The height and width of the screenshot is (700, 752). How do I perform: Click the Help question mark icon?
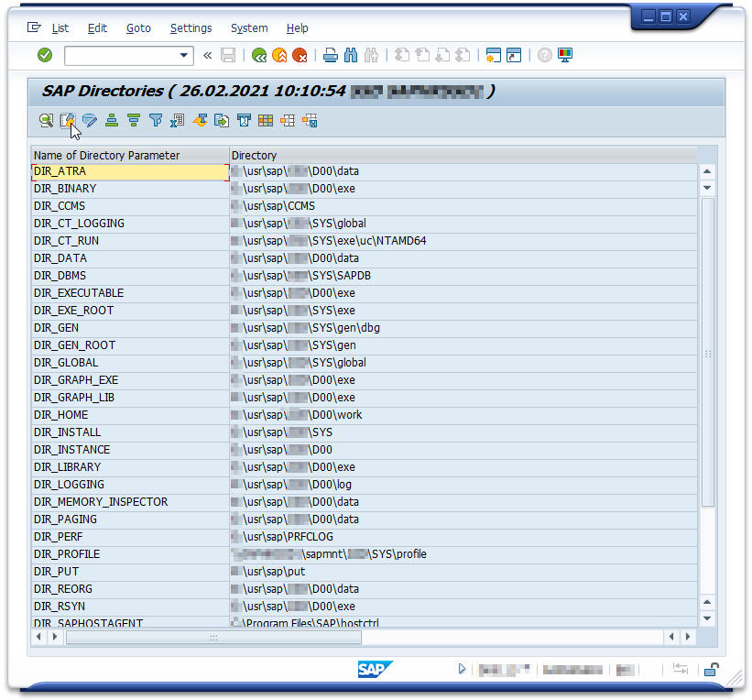pos(544,55)
